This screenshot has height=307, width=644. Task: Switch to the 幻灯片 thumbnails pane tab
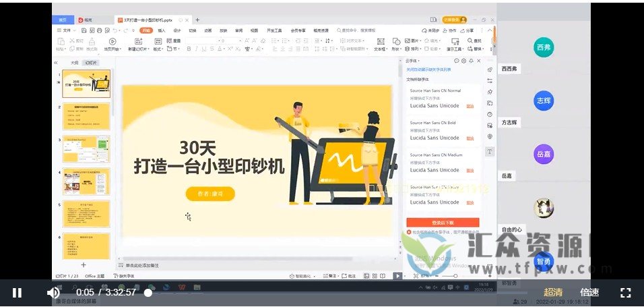click(x=91, y=63)
